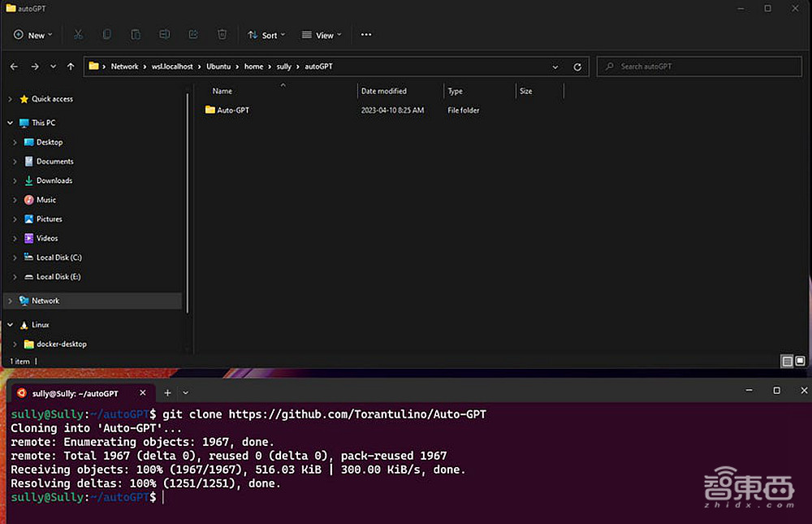Expand the Downloads tree node
Screen dimensions: 812x524
(15, 180)
